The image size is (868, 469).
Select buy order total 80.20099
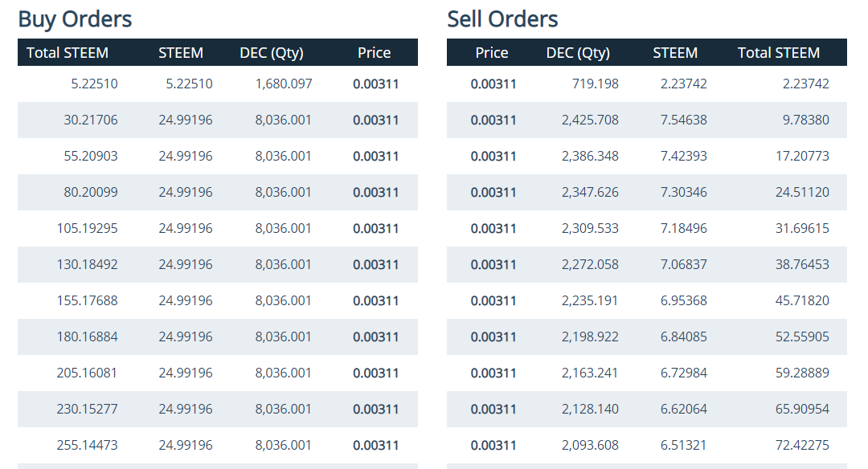point(90,193)
